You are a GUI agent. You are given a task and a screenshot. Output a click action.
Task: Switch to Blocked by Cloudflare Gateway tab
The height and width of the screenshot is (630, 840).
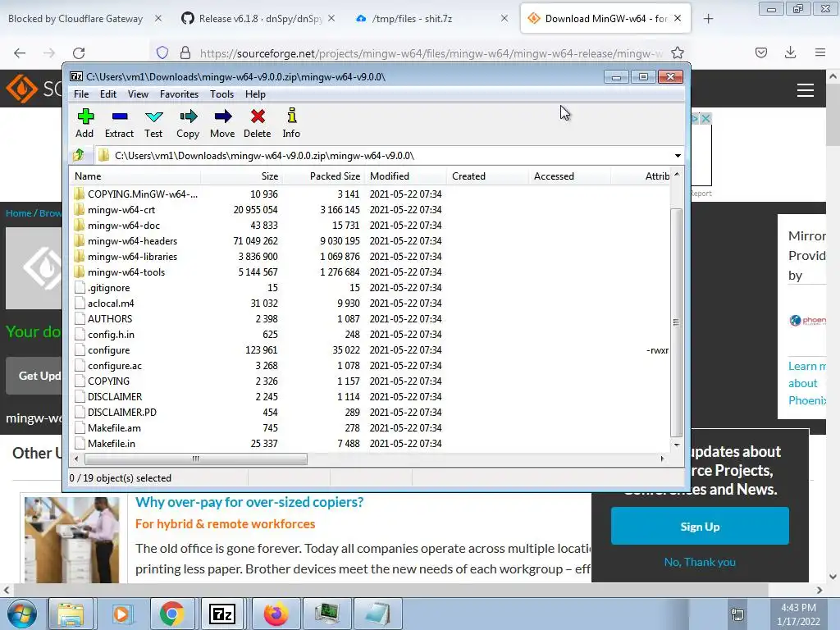coord(75,19)
